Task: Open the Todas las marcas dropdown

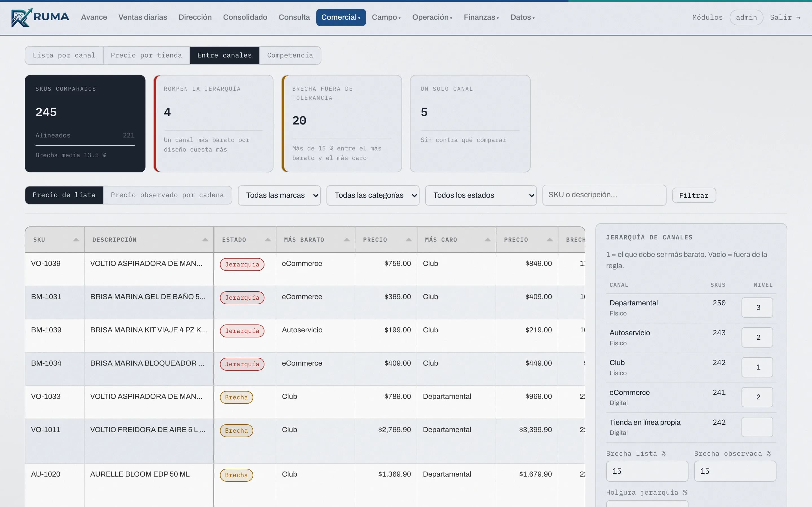Action: [279, 195]
